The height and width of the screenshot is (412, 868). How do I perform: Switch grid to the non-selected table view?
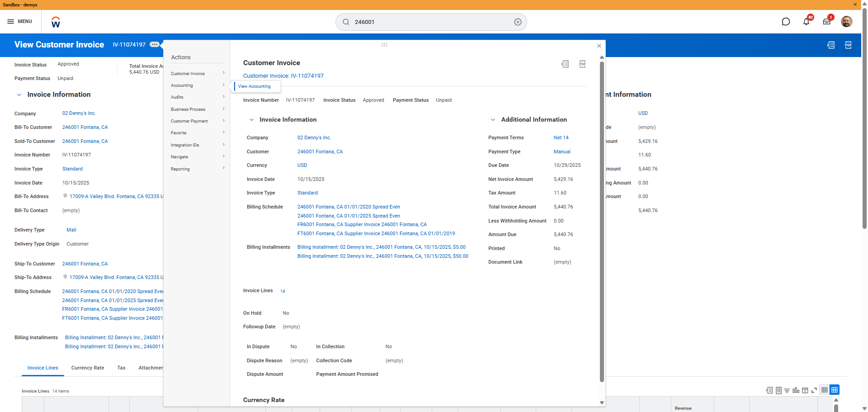point(825,390)
